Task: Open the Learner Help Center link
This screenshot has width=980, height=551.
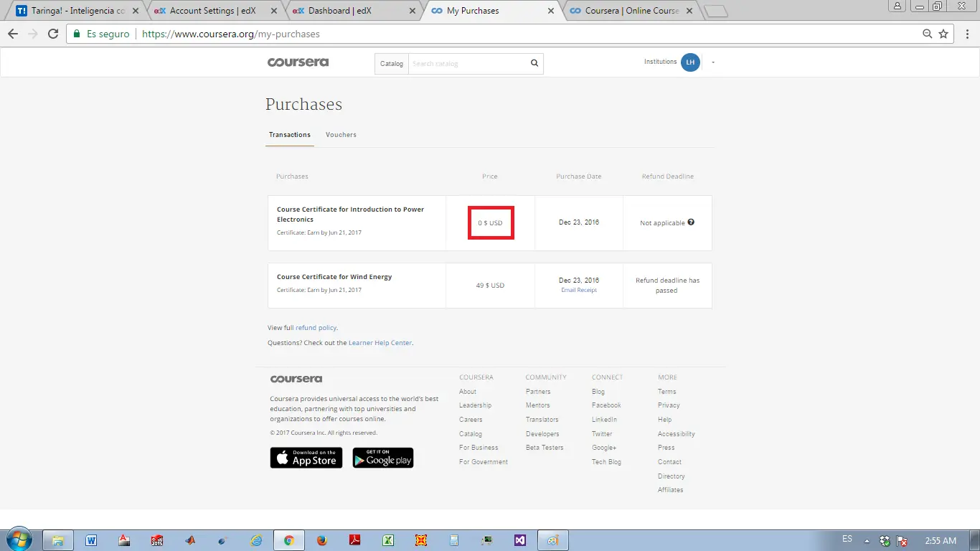Action: pos(380,343)
